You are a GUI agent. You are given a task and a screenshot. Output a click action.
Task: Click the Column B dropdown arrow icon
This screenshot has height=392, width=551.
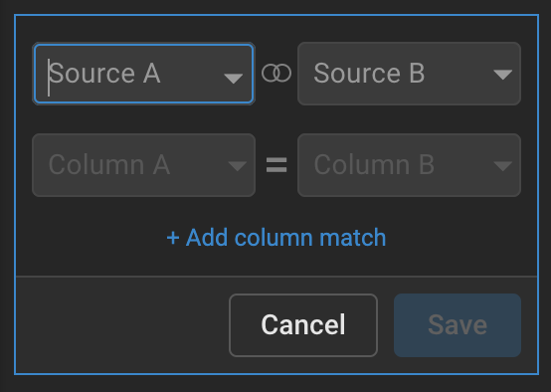point(502,166)
